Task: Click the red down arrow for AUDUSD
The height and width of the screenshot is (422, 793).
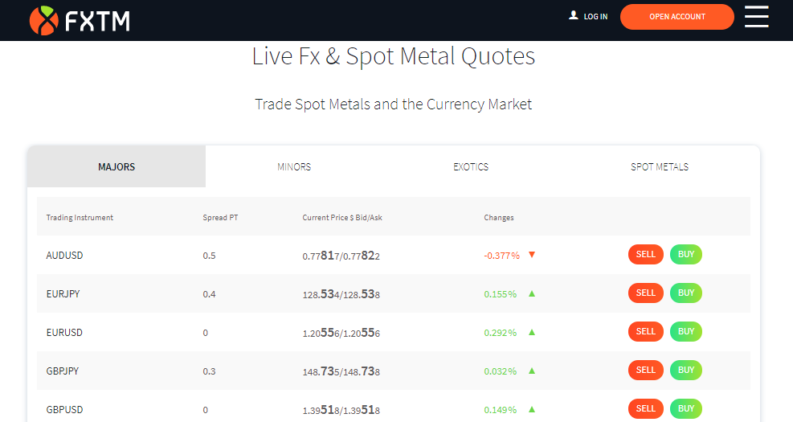Action: [532, 255]
